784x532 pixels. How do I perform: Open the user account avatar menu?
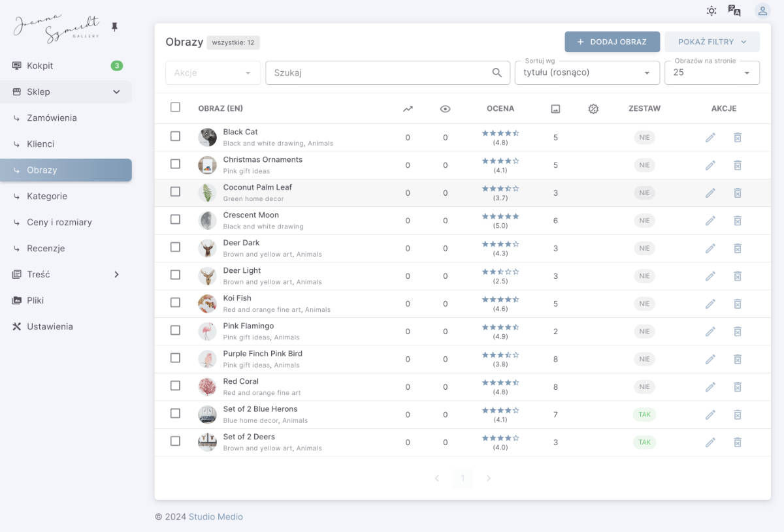tap(762, 10)
